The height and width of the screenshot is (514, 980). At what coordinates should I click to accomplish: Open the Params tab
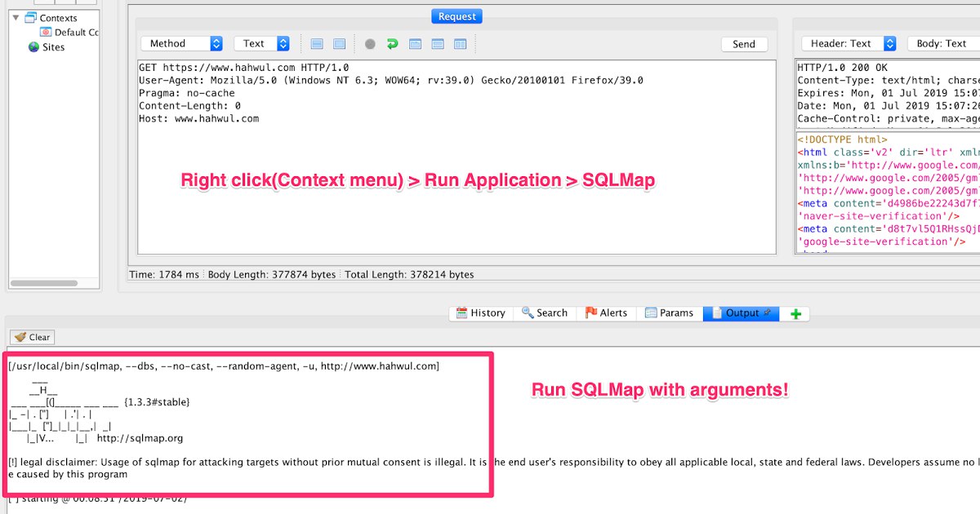pos(670,313)
